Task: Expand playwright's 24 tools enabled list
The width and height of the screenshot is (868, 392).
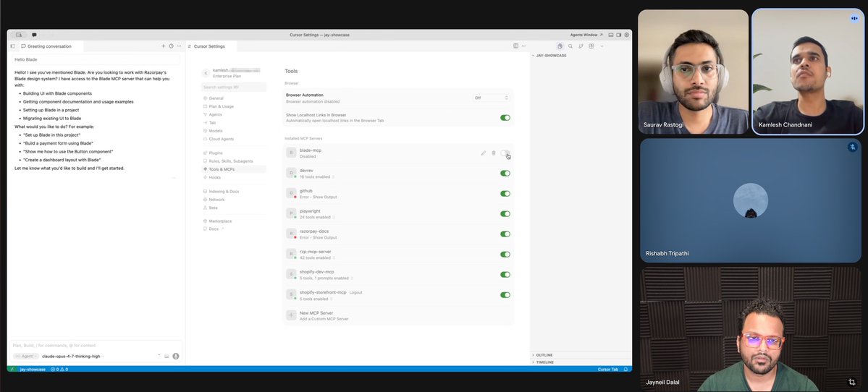Action: click(316, 217)
